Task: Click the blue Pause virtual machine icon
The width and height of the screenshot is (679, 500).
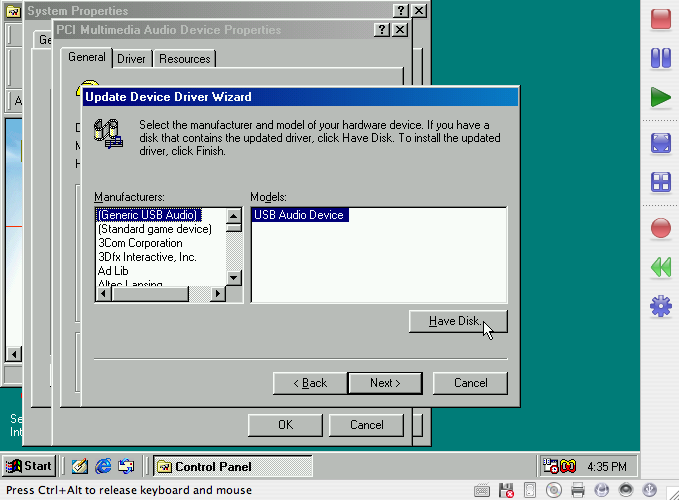Action: click(x=660, y=58)
